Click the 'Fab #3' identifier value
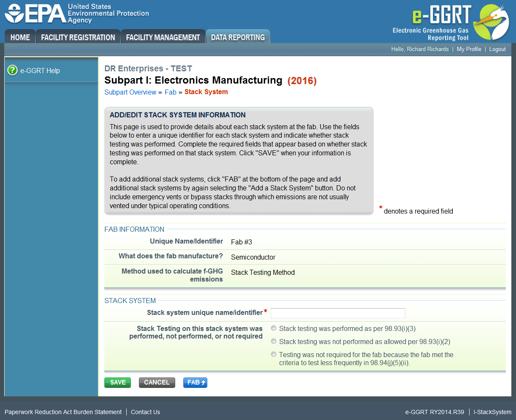The height and width of the screenshot is (420, 516). [242, 242]
